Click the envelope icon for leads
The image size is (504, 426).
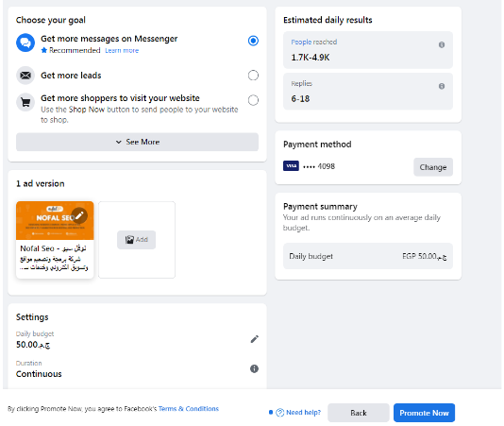(25, 76)
